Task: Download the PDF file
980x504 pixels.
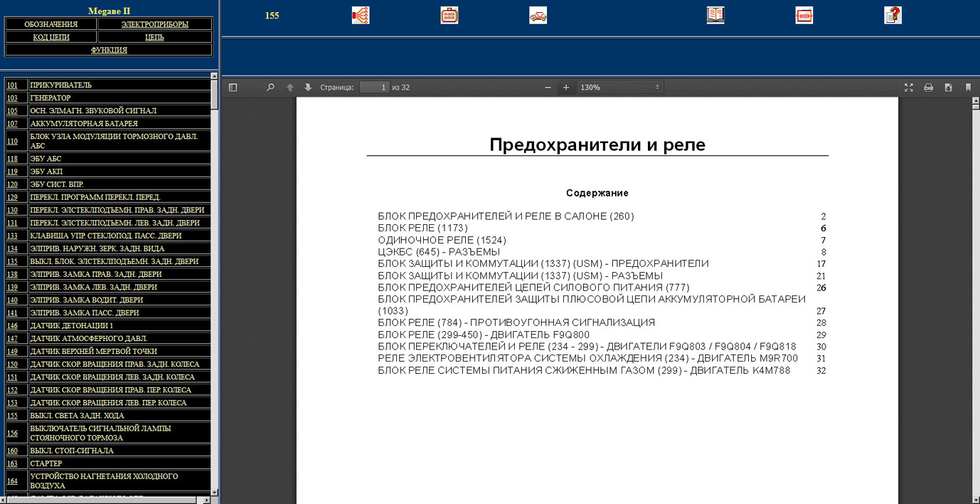Action: pyautogui.click(x=948, y=88)
